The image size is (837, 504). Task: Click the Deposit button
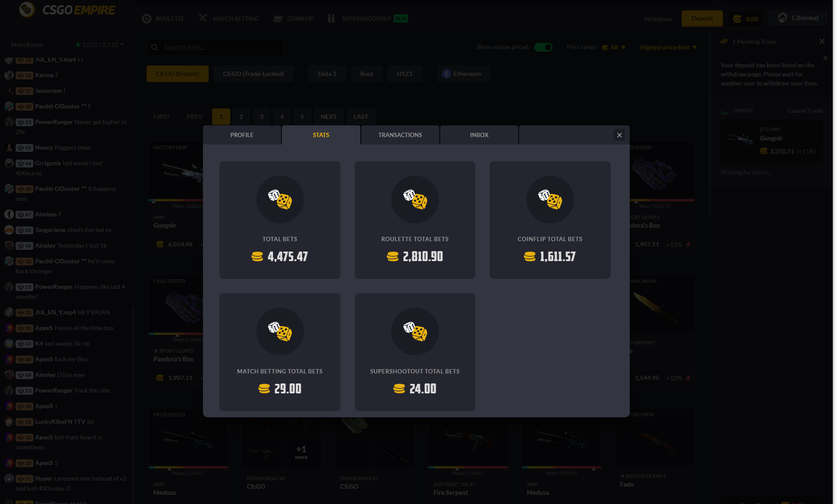[702, 18]
